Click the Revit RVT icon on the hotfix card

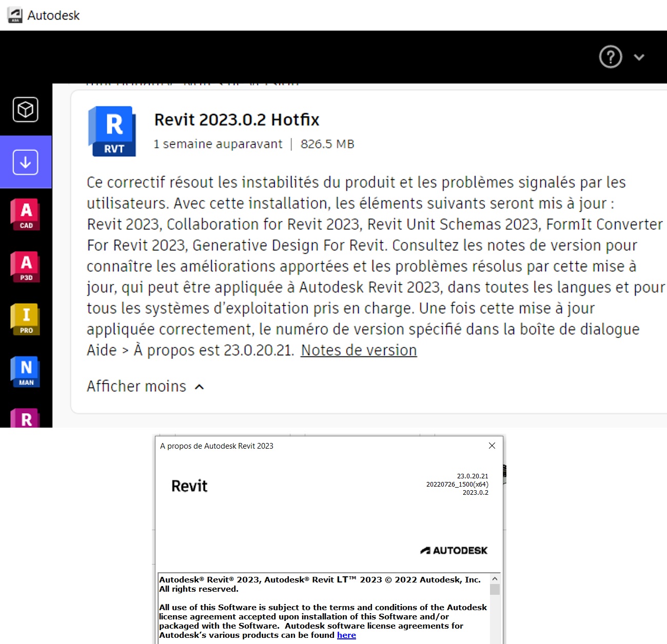(112, 131)
